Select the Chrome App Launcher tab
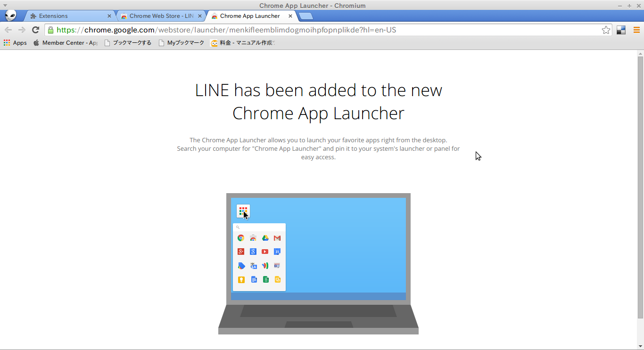 tap(251, 16)
